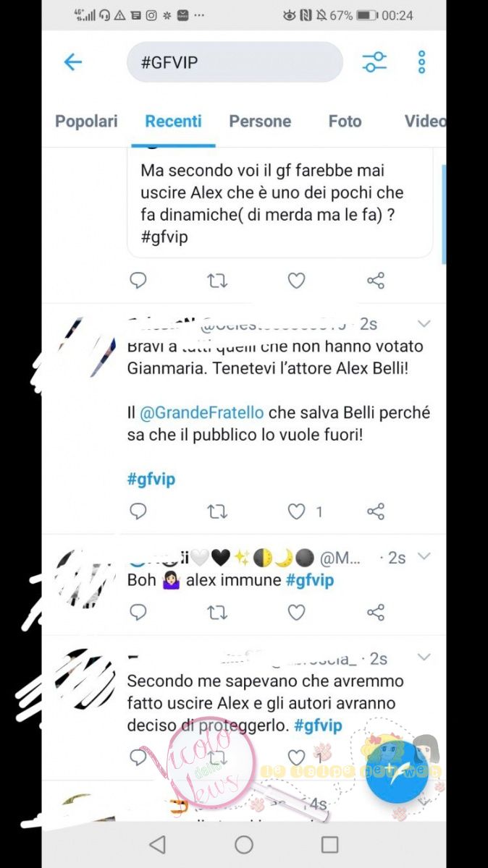Screen dimensions: 488x868
Task: Open search filter settings icon
Action: (374, 62)
